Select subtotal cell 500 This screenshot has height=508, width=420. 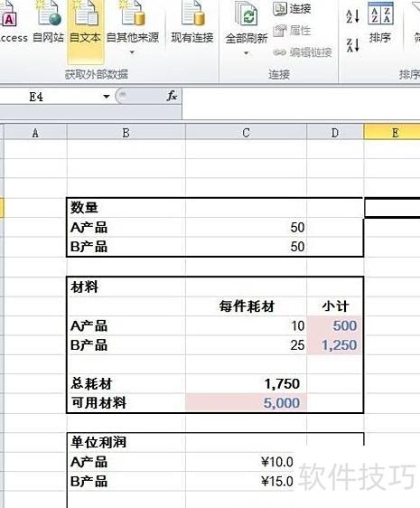[335, 326]
